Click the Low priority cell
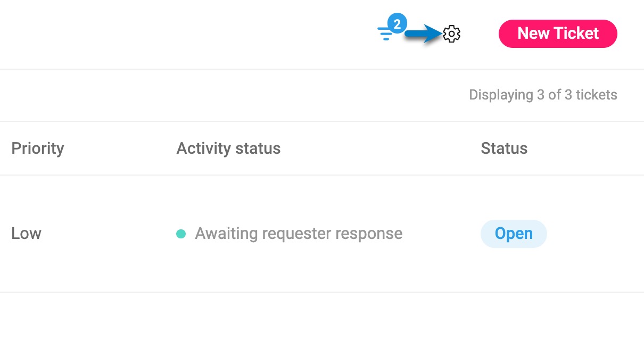This screenshot has width=644, height=348. tap(26, 234)
